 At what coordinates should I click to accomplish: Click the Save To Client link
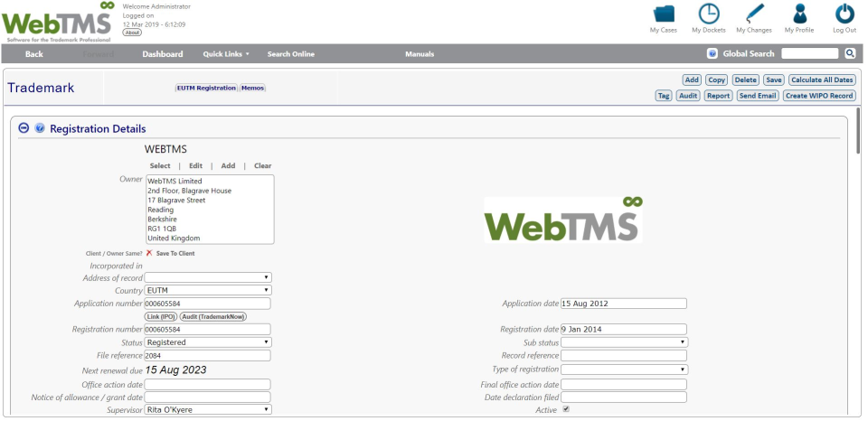(x=175, y=253)
